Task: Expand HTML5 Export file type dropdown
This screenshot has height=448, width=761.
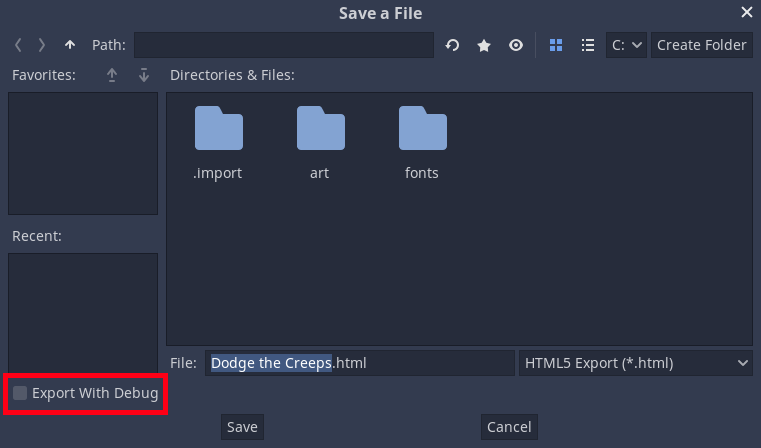Action: coord(636,363)
